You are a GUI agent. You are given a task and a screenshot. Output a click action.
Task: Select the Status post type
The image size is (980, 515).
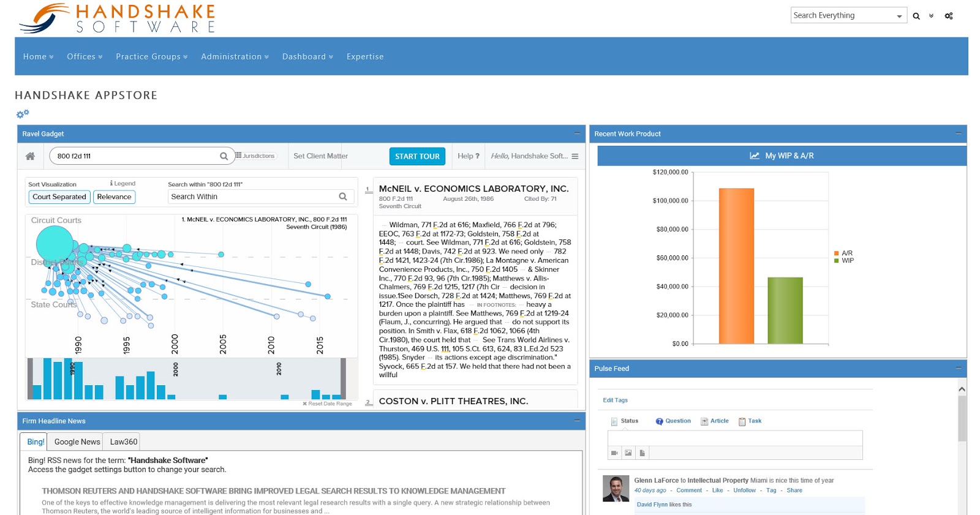[625, 421]
